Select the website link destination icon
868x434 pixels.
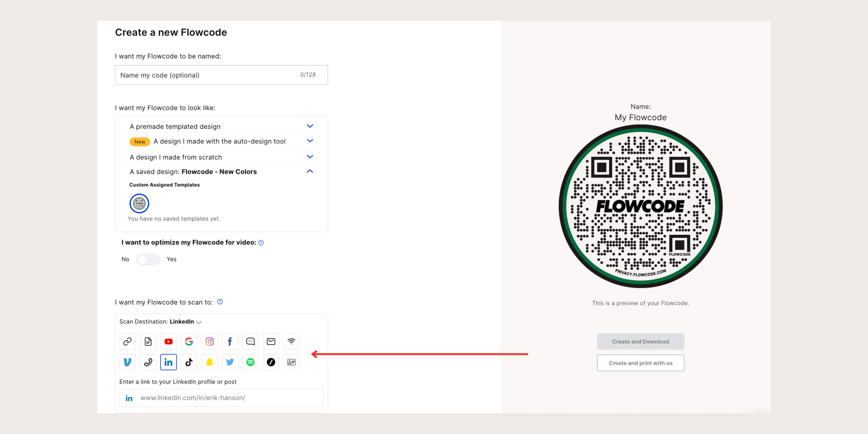(127, 342)
